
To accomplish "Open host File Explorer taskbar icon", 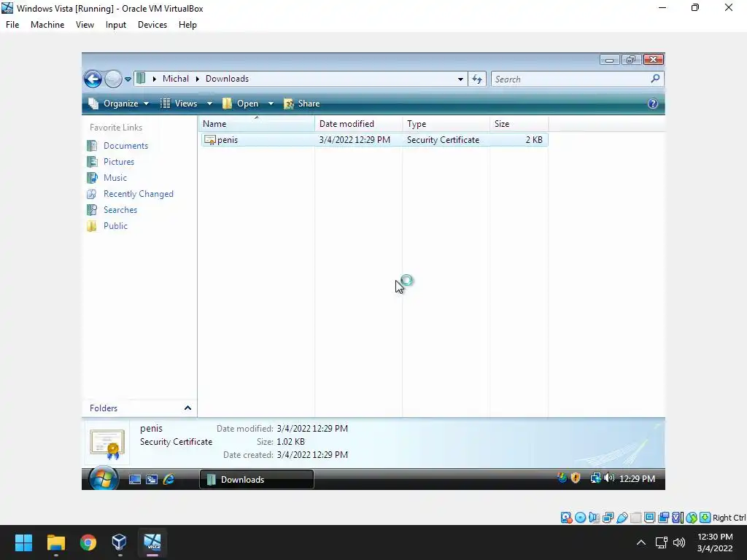I will coord(55,542).
